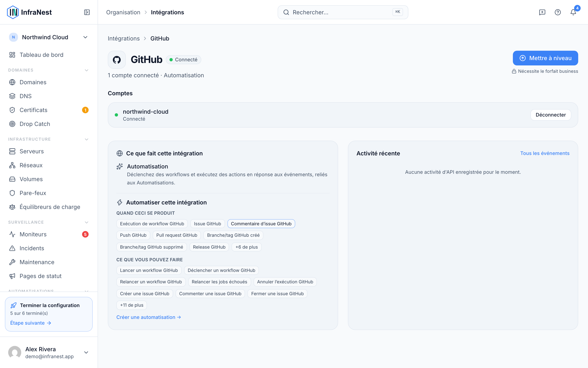
Task: Click the Mettre à niveau button
Action: pyautogui.click(x=545, y=58)
